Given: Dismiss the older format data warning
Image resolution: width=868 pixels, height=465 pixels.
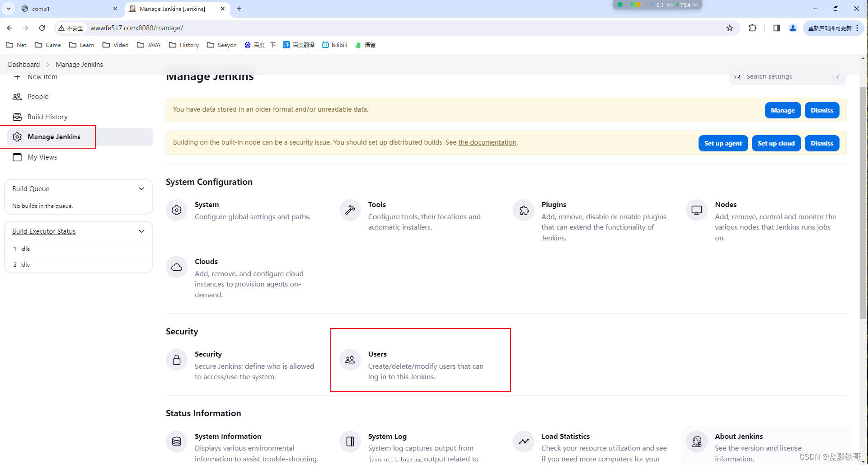Looking at the screenshot, I should pos(822,110).
